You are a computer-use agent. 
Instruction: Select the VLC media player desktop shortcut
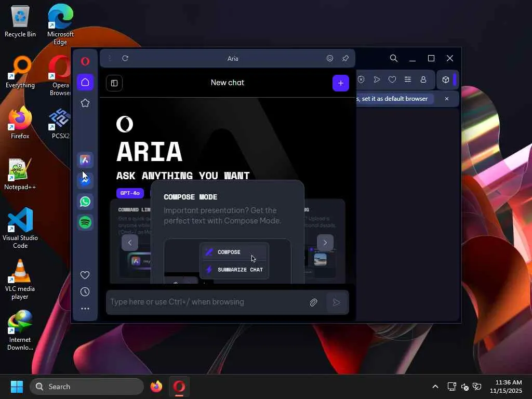(x=20, y=279)
